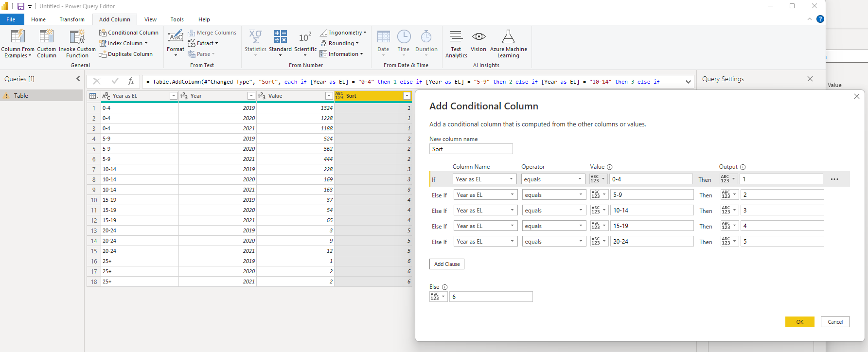
Task: Select the Table query
Action: coord(41,96)
